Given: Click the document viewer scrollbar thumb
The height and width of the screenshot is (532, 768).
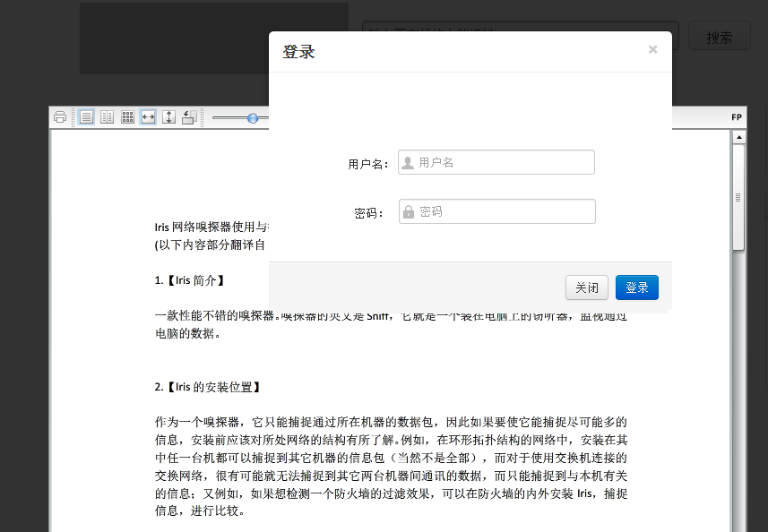Looking at the screenshot, I should [x=738, y=198].
